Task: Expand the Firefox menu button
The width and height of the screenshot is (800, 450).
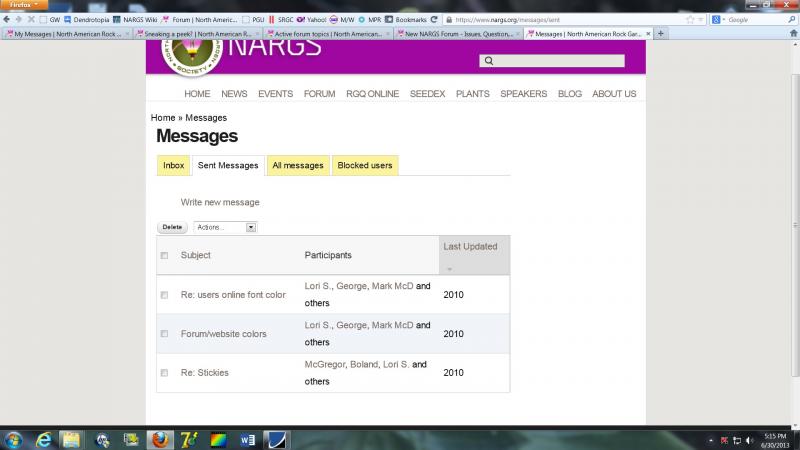Action: point(21,5)
